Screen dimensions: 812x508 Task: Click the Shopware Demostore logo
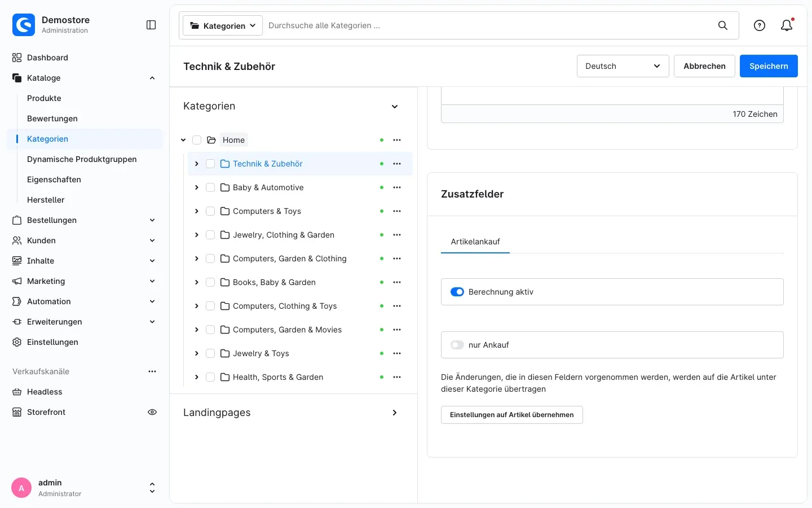[24, 25]
